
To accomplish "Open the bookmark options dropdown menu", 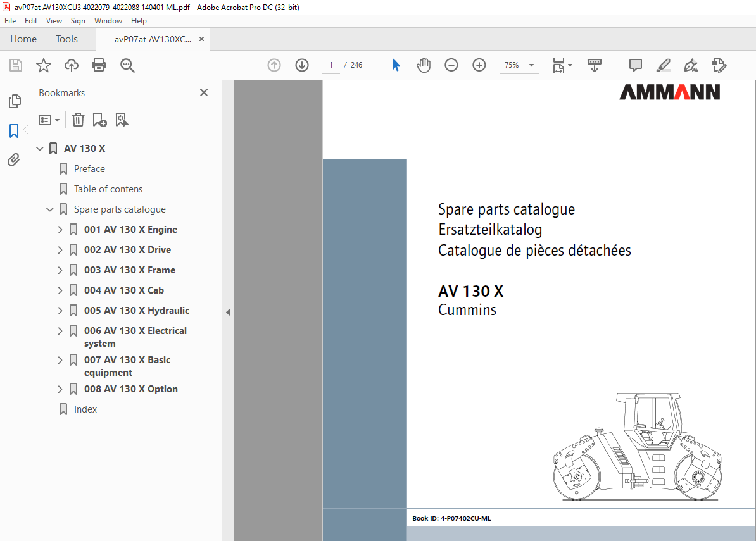I will [x=49, y=120].
